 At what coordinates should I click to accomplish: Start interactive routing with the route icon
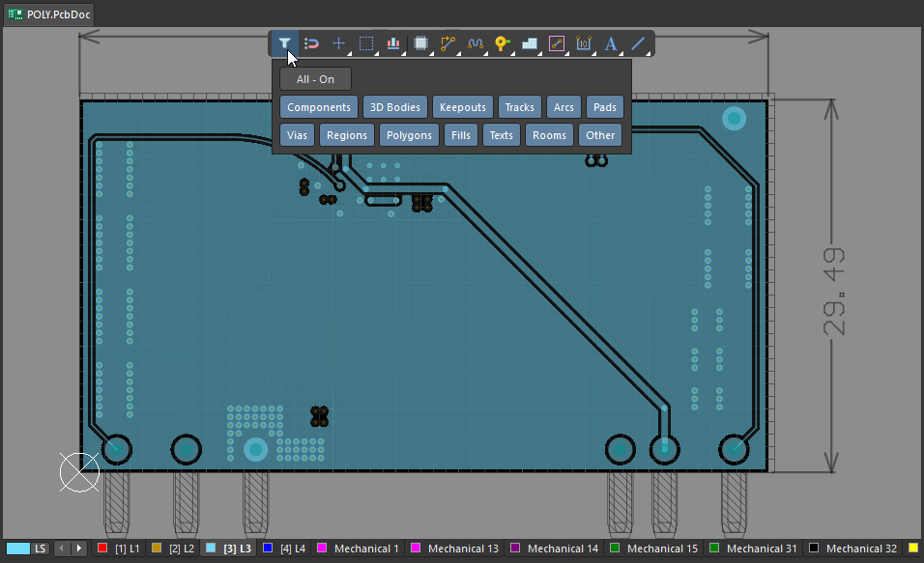[448, 43]
